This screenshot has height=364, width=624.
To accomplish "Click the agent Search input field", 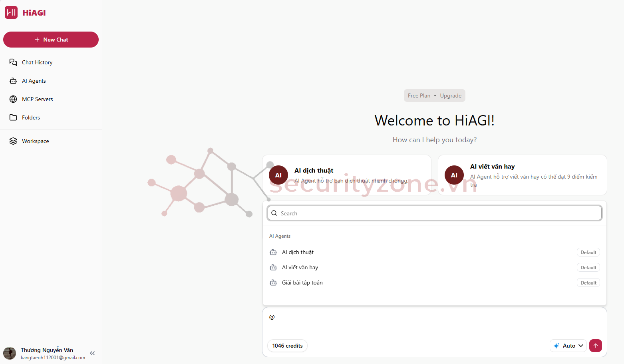I will (435, 213).
